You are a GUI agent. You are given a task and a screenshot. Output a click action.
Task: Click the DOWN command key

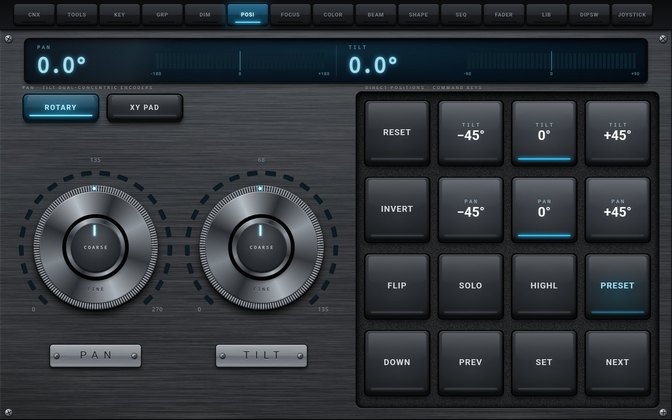[x=397, y=363]
